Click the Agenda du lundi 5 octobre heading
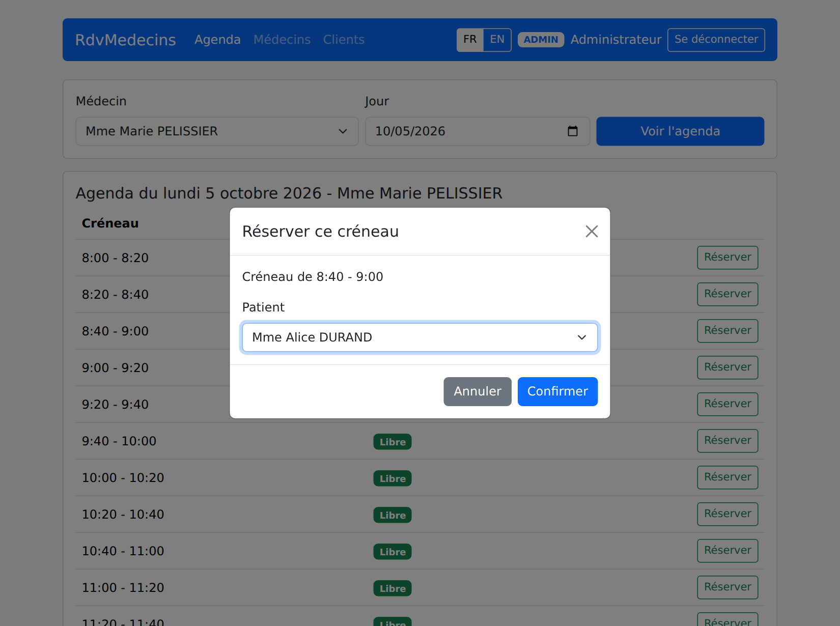Screen dimensions: 840x626 [x=289, y=193]
